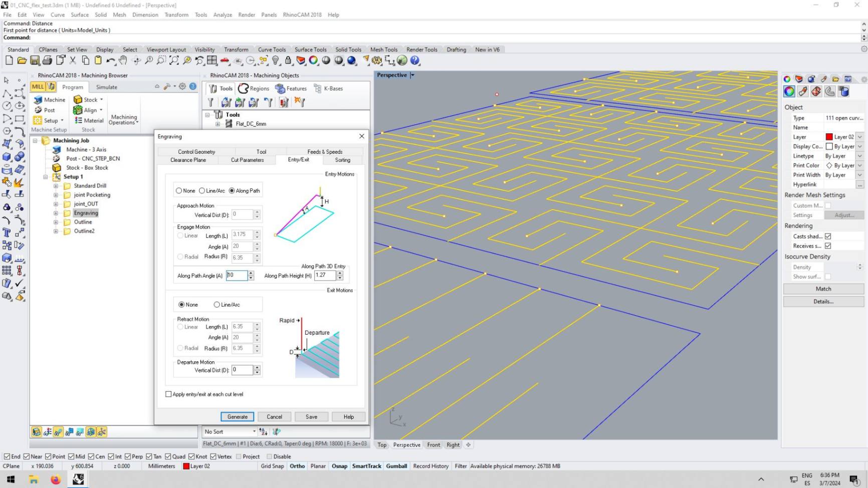Viewport: 868px width, 488px height.
Task: Click the Cut scissors icon
Action: (x=73, y=61)
